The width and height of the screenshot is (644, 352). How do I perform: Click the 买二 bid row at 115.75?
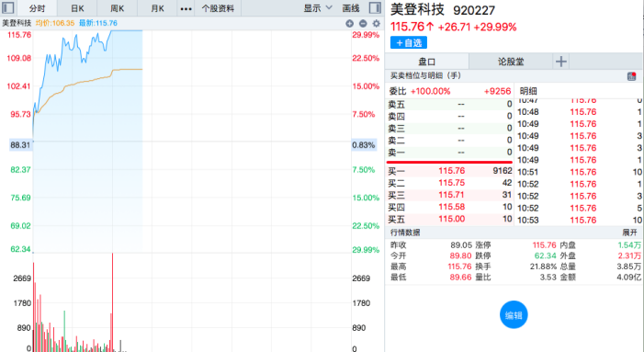pos(450,183)
